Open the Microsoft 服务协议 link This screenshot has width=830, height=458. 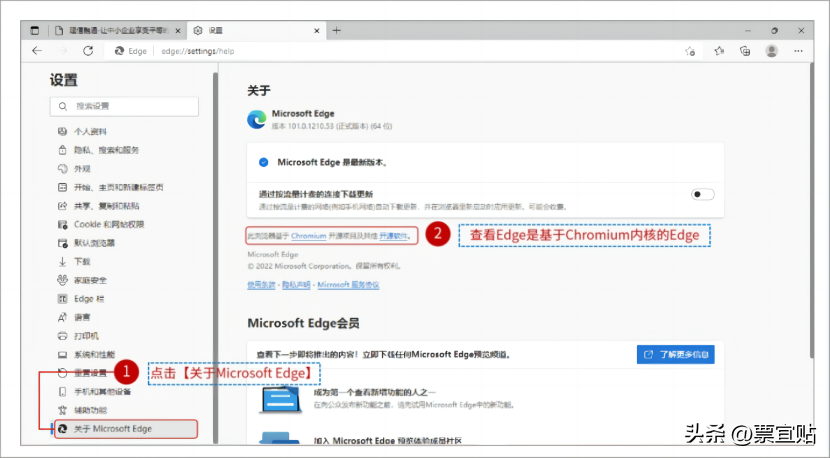(x=348, y=285)
